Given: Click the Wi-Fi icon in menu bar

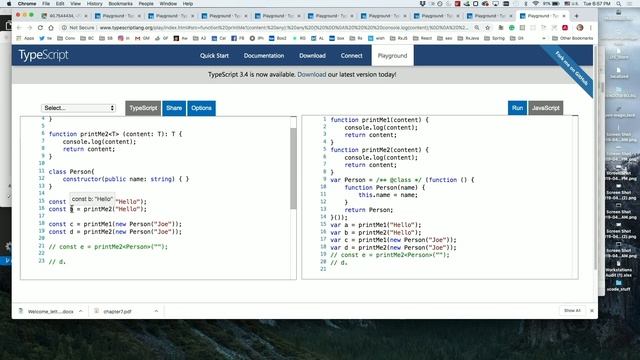Looking at the screenshot, I should point(536,4).
